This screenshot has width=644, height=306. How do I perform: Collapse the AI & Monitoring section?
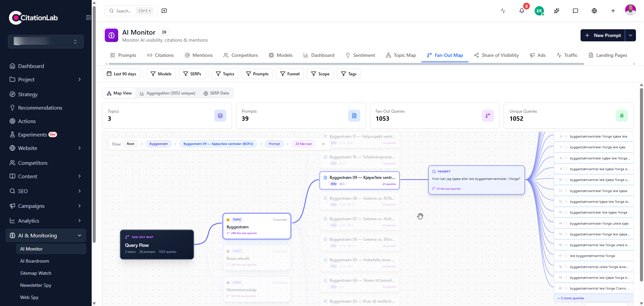pos(46,235)
